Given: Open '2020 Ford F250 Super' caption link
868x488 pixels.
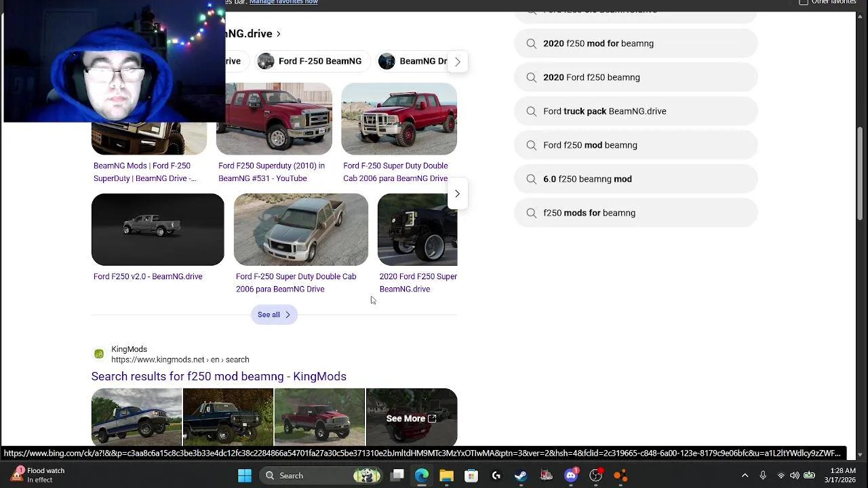Looking at the screenshot, I should (418, 283).
